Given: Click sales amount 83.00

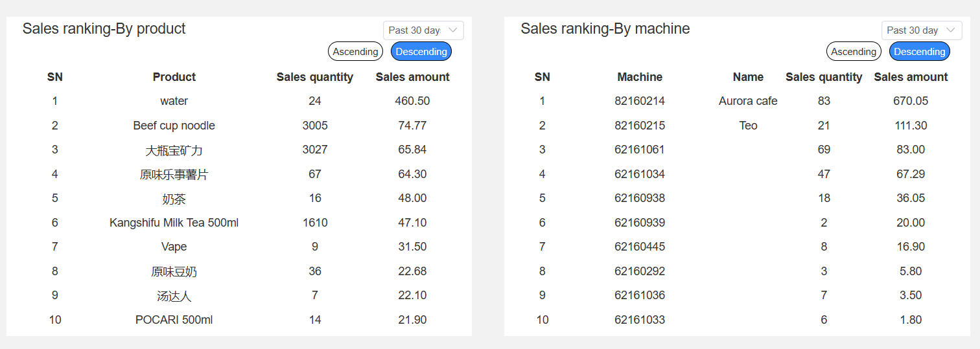Looking at the screenshot, I should 911,150.
